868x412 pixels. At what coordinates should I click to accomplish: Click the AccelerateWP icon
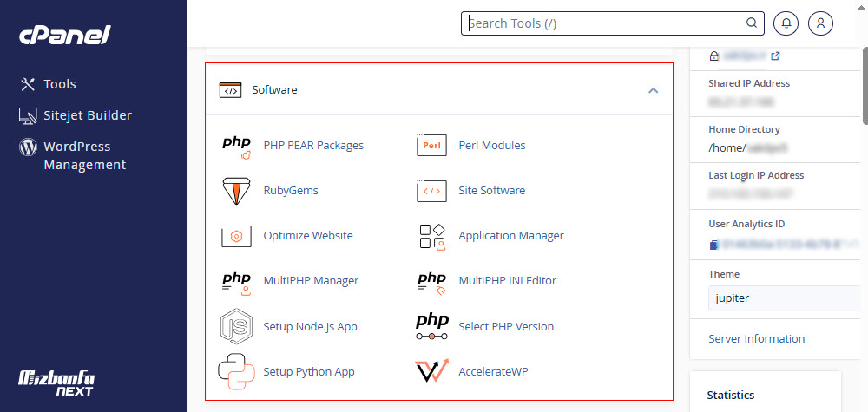point(431,371)
